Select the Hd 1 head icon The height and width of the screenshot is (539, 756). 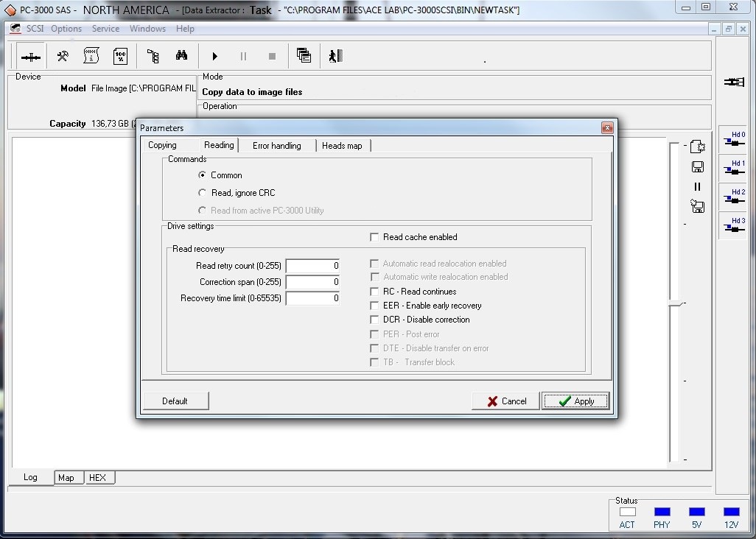click(733, 168)
